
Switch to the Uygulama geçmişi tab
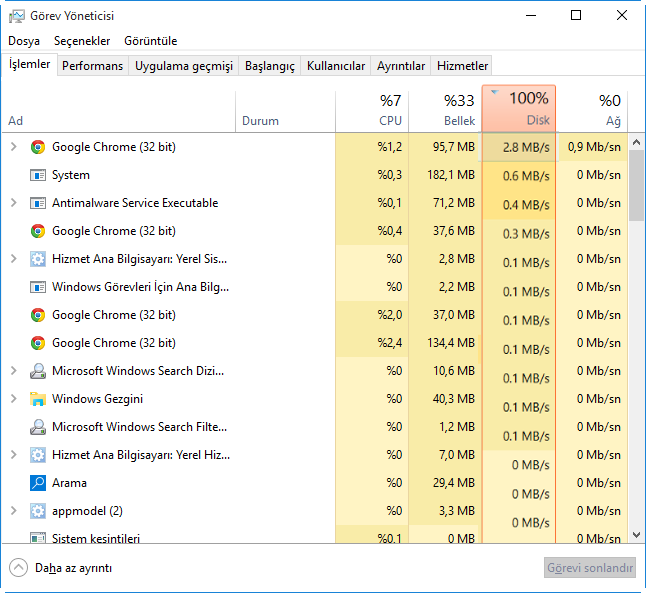pyautogui.click(x=184, y=66)
